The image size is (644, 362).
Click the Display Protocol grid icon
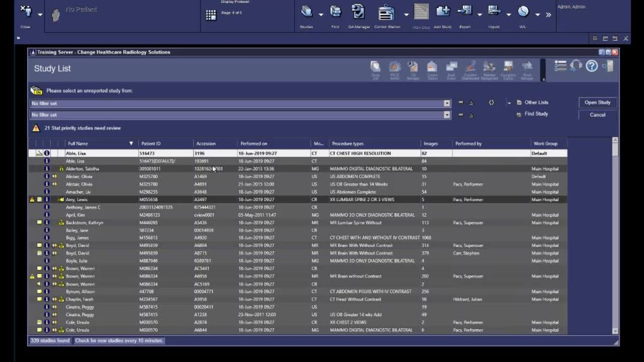(211, 15)
